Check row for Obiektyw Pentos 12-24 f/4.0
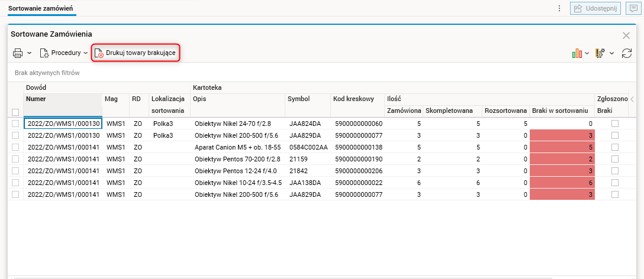This screenshot has width=644, height=279. 15,171
